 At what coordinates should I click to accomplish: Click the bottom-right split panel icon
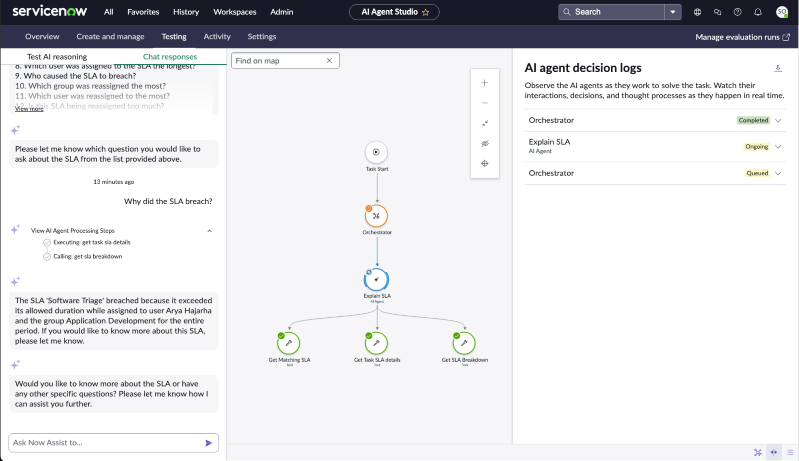(774, 452)
